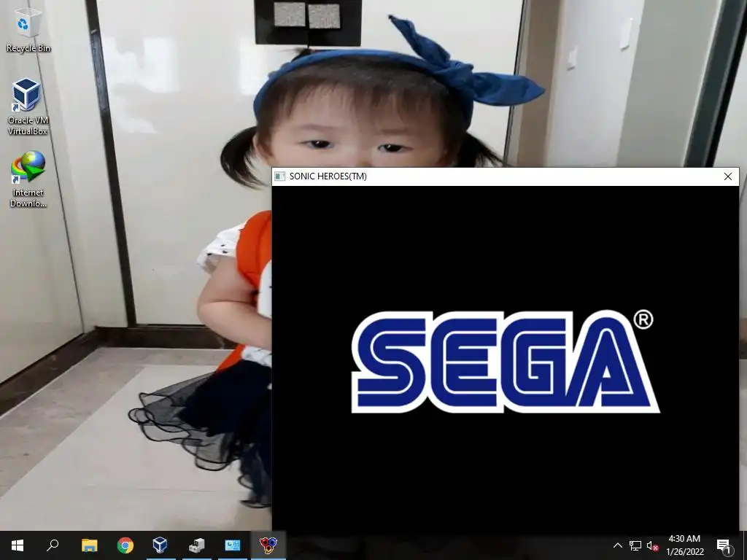Switch to VirtualBox on the taskbar

(160, 545)
